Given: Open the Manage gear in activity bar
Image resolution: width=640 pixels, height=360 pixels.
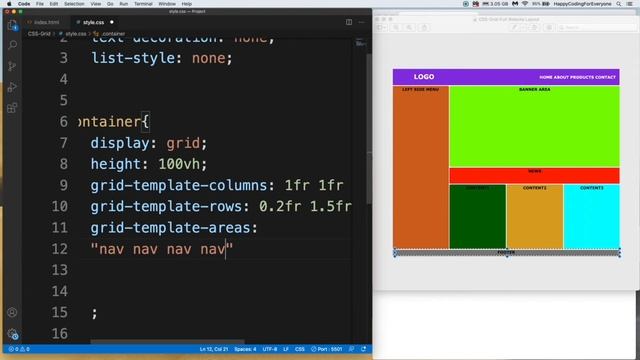Looking at the screenshot, I should pos(12,333).
